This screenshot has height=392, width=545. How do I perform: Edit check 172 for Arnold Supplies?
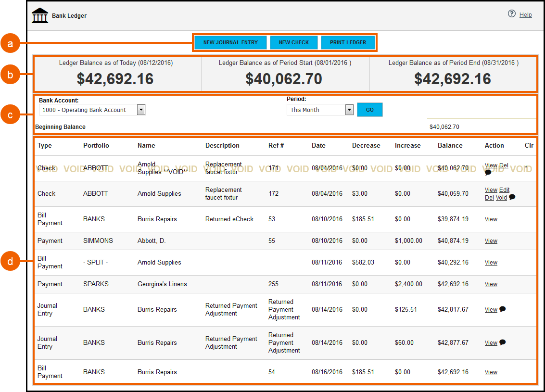(x=504, y=190)
